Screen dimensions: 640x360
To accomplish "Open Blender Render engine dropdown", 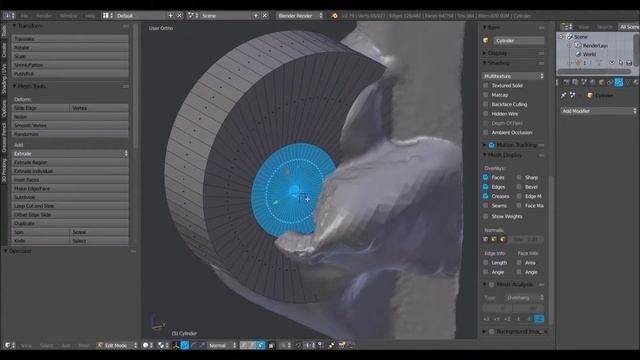I will pyautogui.click(x=300, y=16).
